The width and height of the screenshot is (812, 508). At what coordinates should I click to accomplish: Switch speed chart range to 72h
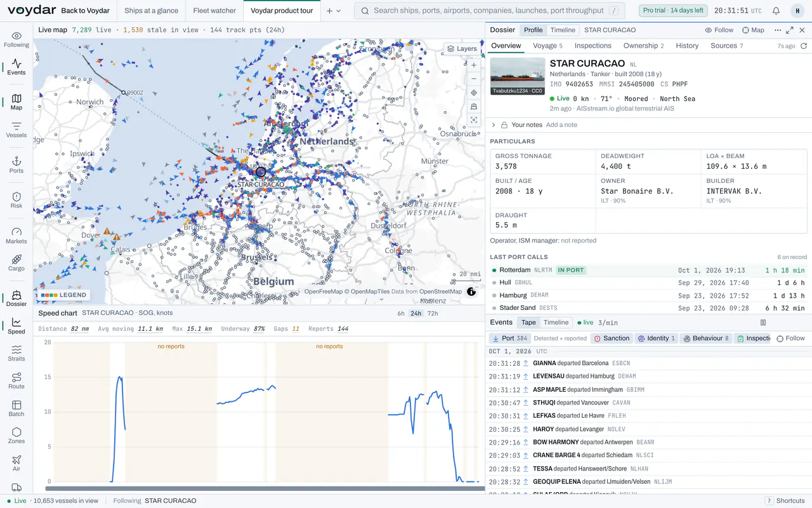[x=432, y=313]
